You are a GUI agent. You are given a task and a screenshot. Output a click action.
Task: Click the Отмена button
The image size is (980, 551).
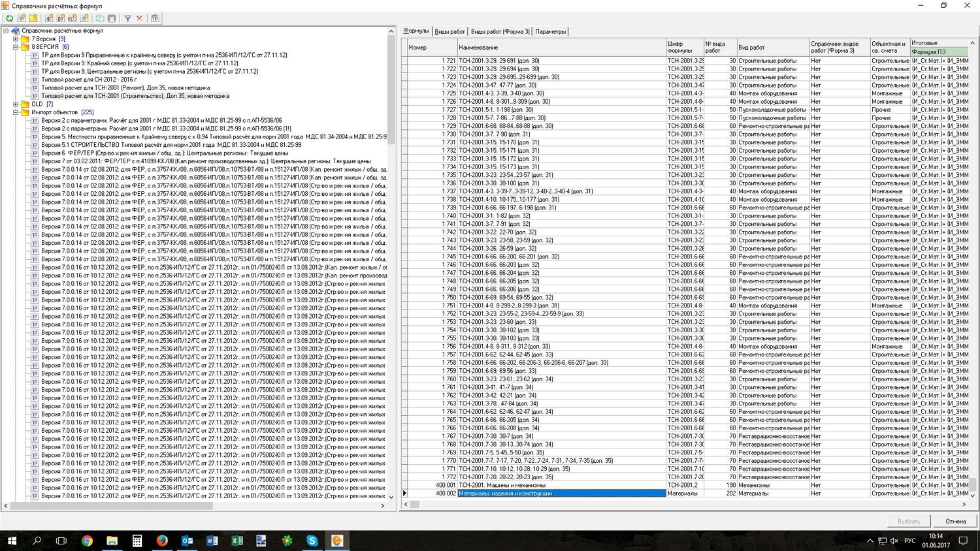click(955, 521)
